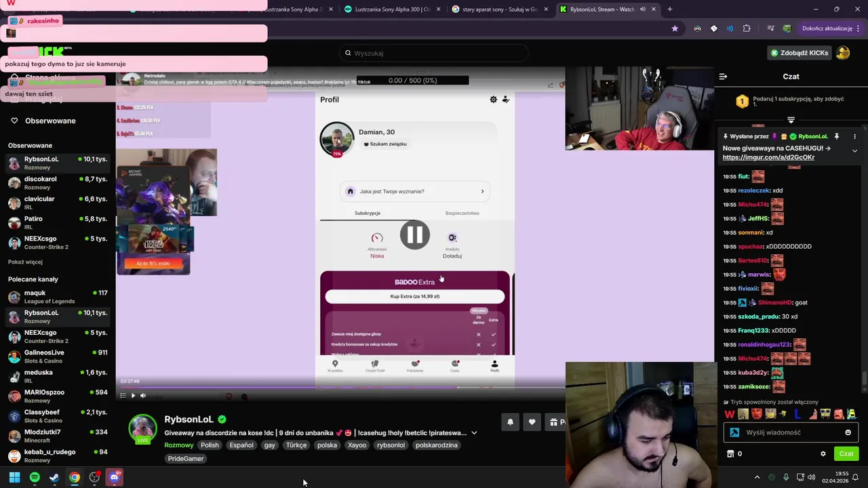This screenshot has width=868, height=488.
Task: Mute the player volume icon
Action: tap(143, 396)
